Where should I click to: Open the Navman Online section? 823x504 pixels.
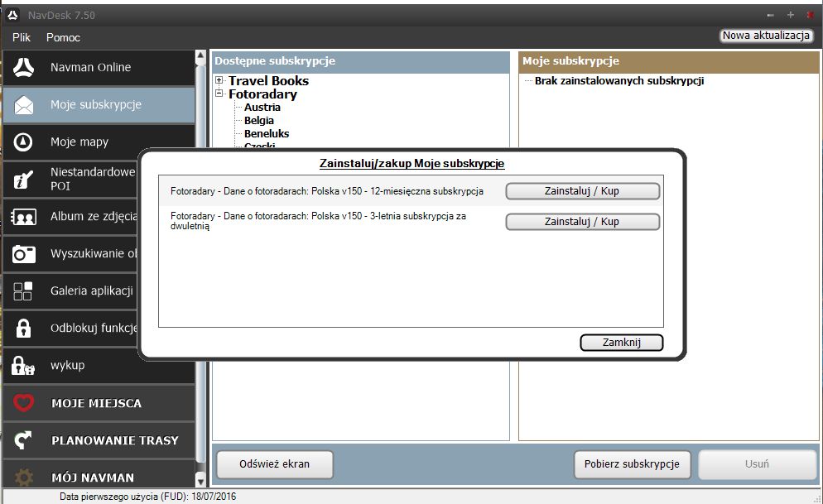pos(99,68)
